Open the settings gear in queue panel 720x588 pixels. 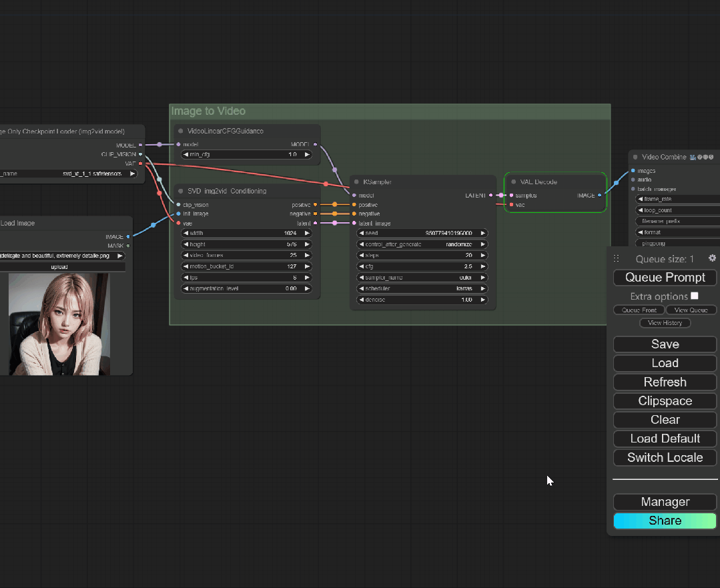[712, 258]
